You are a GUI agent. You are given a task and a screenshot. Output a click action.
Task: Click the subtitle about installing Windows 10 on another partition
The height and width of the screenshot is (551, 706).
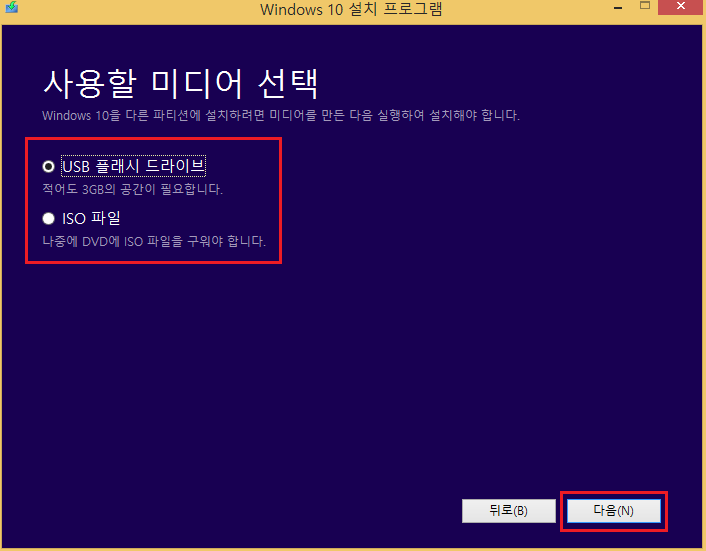tap(281, 115)
